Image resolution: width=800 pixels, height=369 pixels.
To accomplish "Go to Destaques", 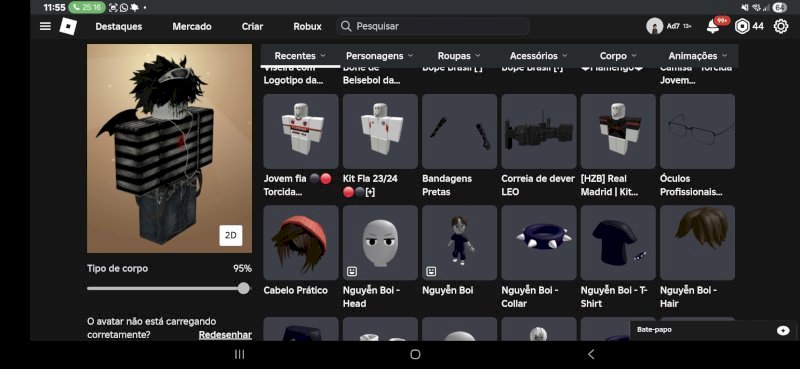I will pyautogui.click(x=119, y=27).
